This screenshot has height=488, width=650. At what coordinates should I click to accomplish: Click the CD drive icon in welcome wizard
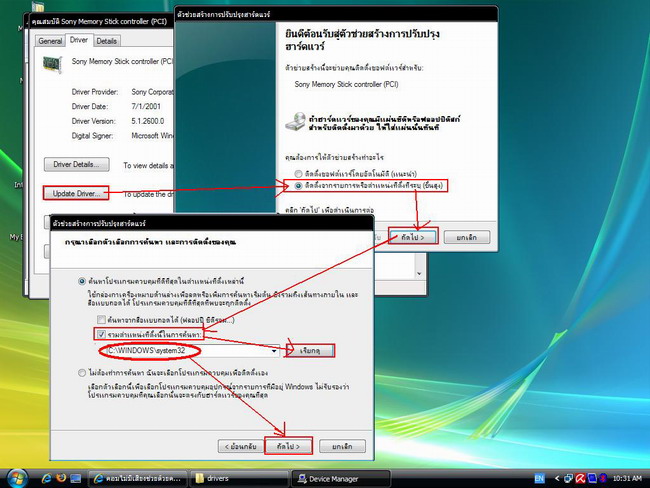click(296, 122)
